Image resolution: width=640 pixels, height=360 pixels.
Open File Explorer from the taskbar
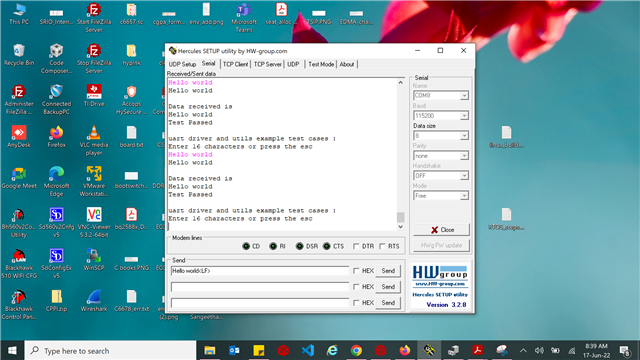210,350
